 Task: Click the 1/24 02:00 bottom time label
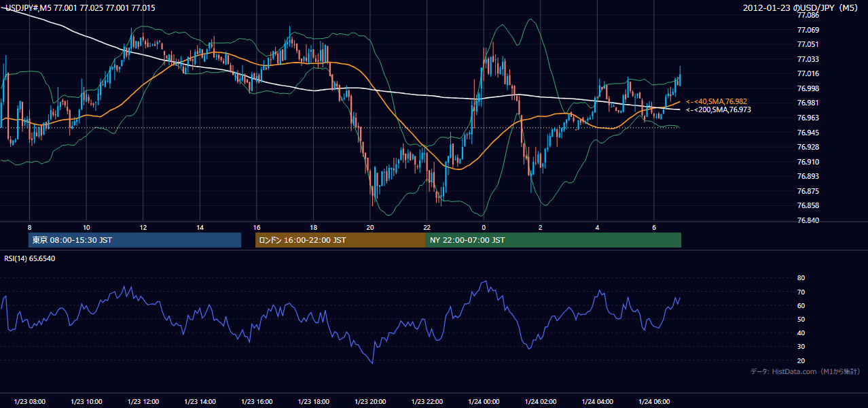[x=540, y=402]
